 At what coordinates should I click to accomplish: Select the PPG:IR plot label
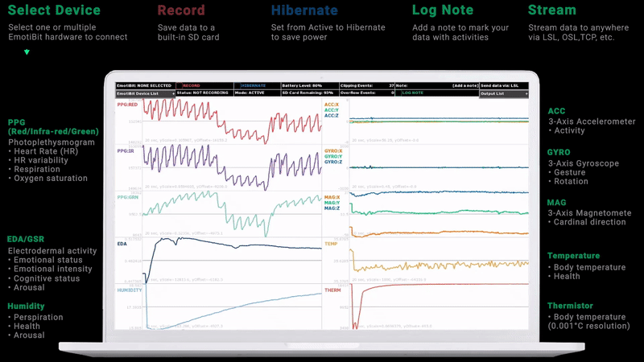(x=126, y=151)
